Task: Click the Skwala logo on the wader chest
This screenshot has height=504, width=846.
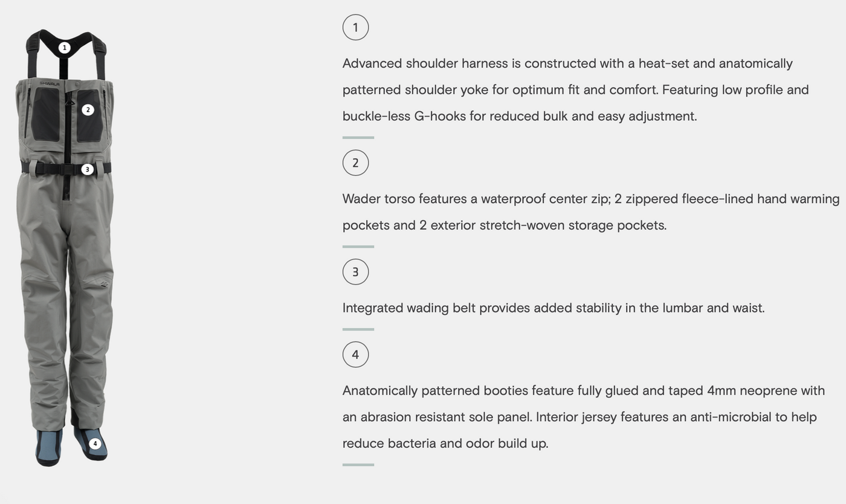Action: click(x=50, y=84)
